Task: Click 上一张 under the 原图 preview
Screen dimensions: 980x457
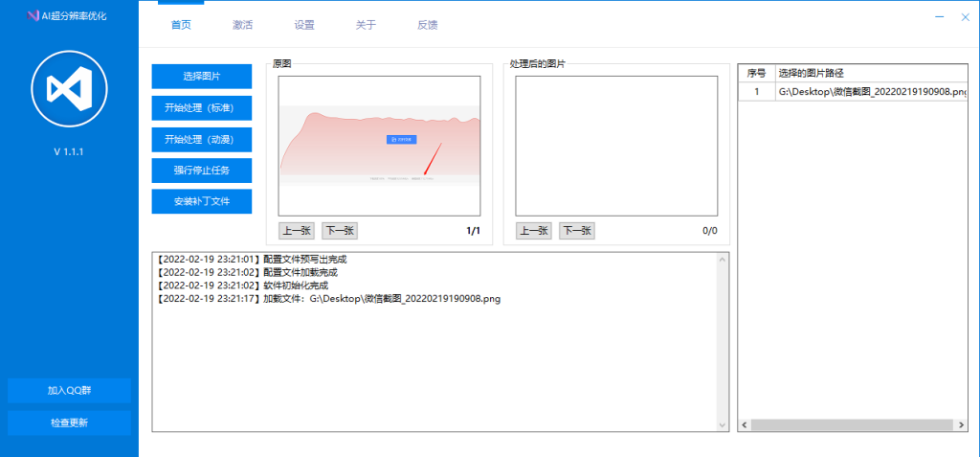Action: point(297,230)
